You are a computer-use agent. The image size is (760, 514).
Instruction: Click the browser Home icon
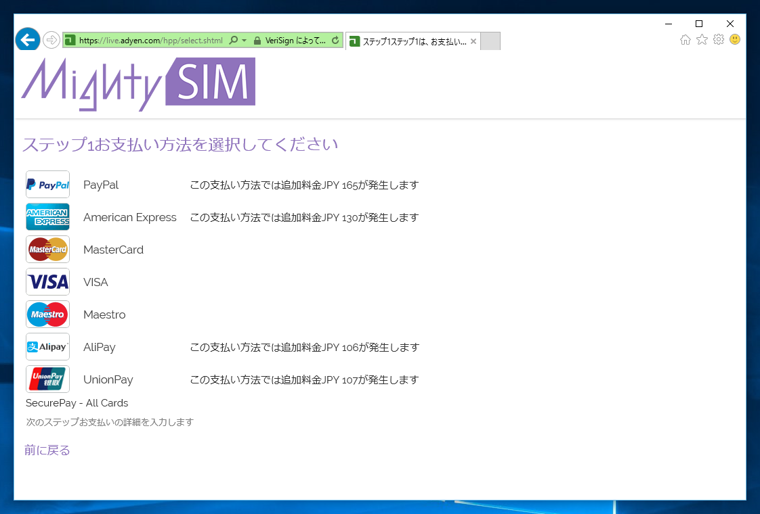pos(685,39)
